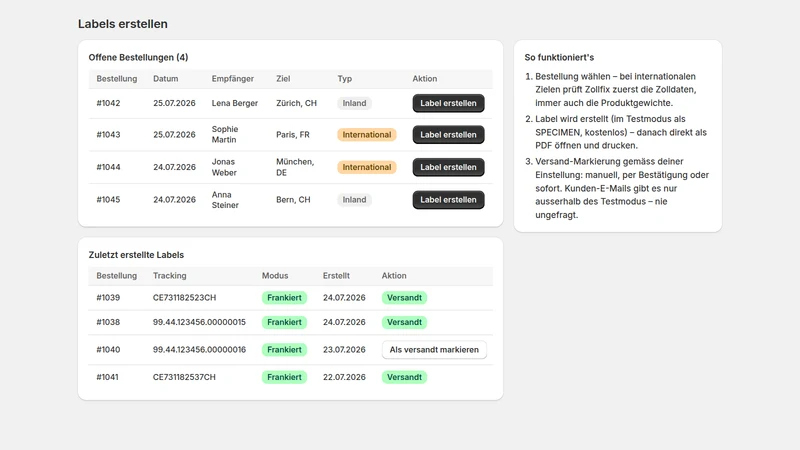
Task: Click recipient name Anna Steiner
Action: pyautogui.click(x=225, y=200)
